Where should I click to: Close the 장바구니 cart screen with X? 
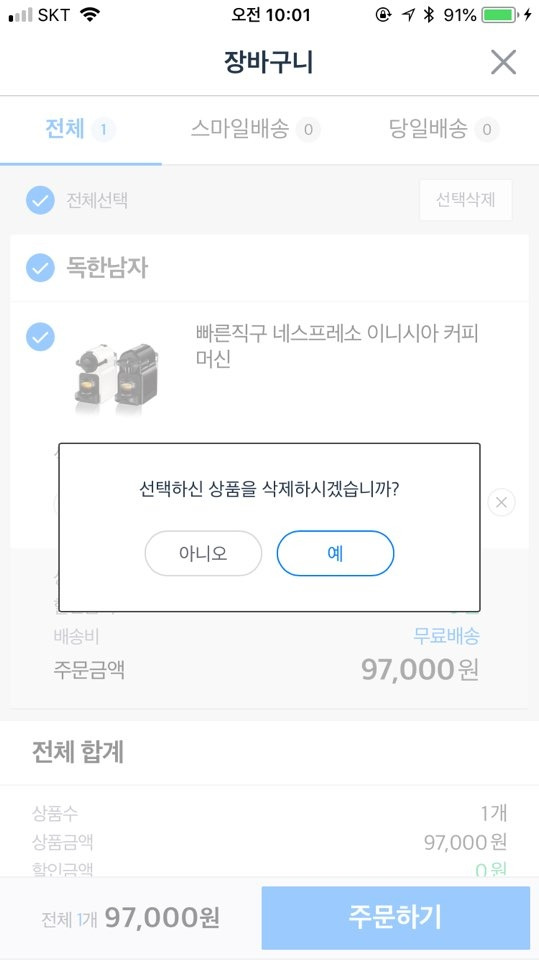coord(503,62)
